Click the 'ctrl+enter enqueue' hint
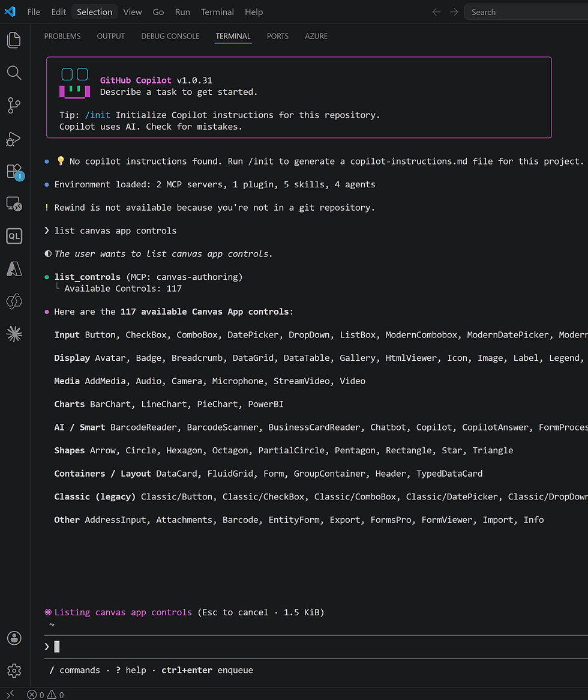The height and width of the screenshot is (700, 588). (x=207, y=671)
